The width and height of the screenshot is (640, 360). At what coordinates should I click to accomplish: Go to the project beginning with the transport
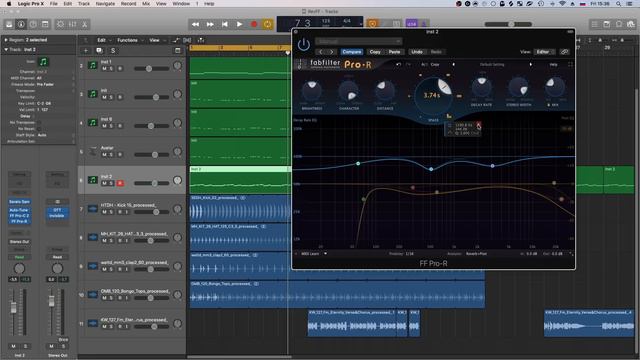click(224, 24)
